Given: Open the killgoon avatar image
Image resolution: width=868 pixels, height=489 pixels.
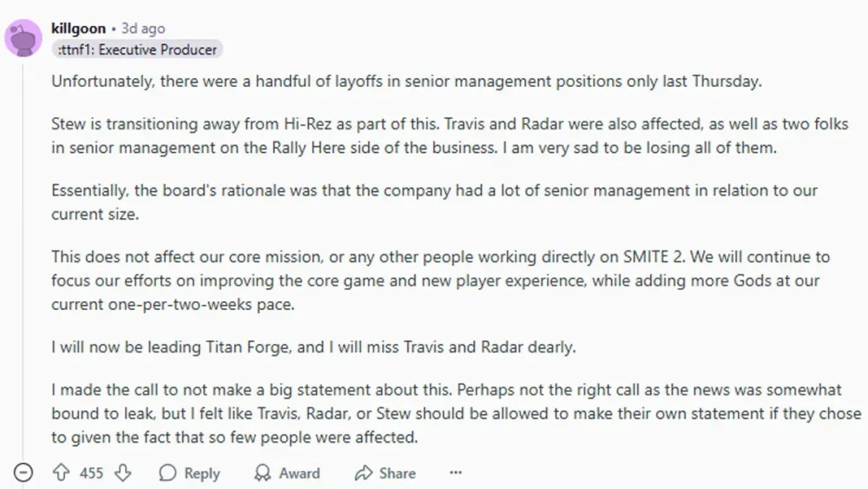Looking at the screenshot, I should pos(23,38).
